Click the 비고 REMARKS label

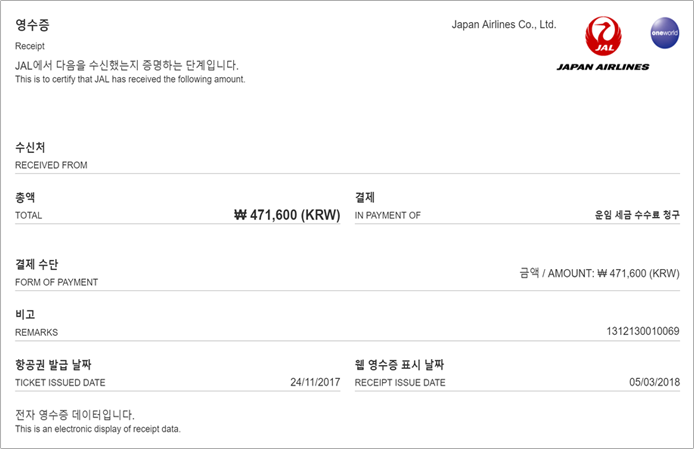pyautogui.click(x=25, y=314)
